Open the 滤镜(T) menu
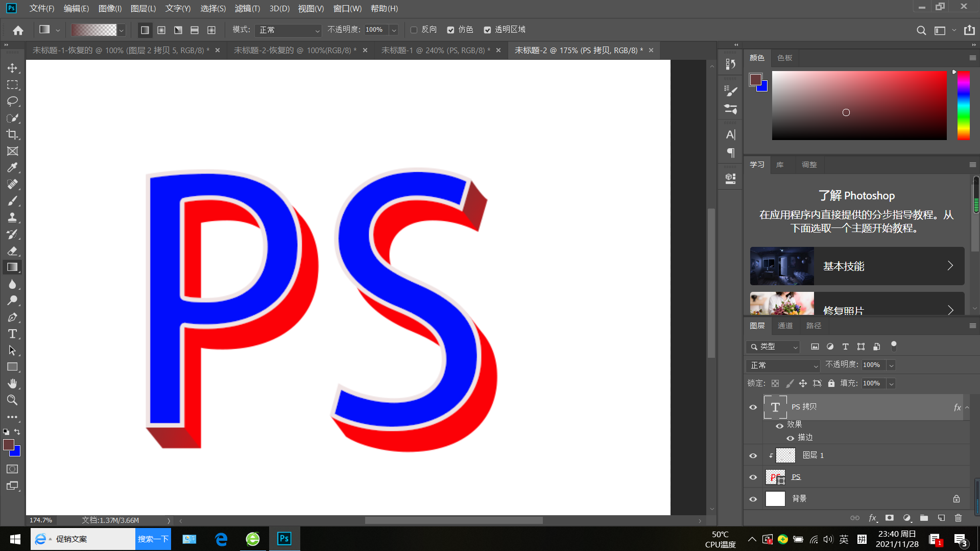980x551 pixels. coord(247,9)
